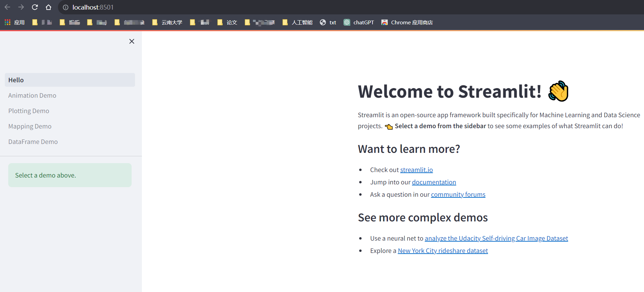Select the Hello page in sidebar
The image size is (644, 292).
[70, 80]
